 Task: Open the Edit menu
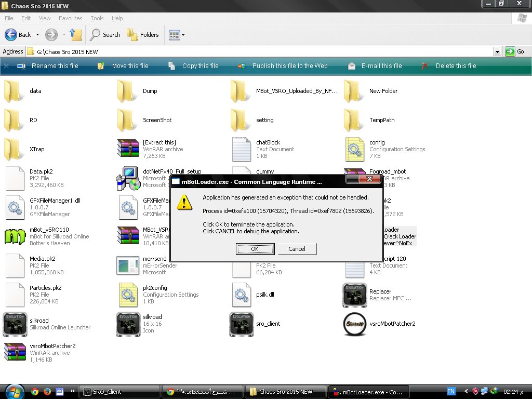[x=26, y=18]
